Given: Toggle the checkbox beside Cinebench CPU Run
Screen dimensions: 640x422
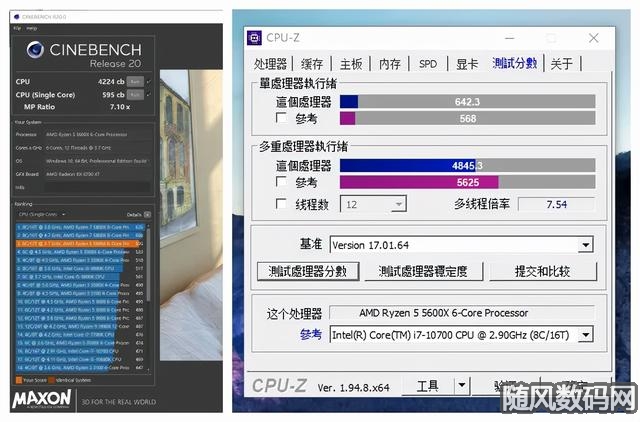Looking at the screenshot, I should pyautogui.click(x=149, y=82).
